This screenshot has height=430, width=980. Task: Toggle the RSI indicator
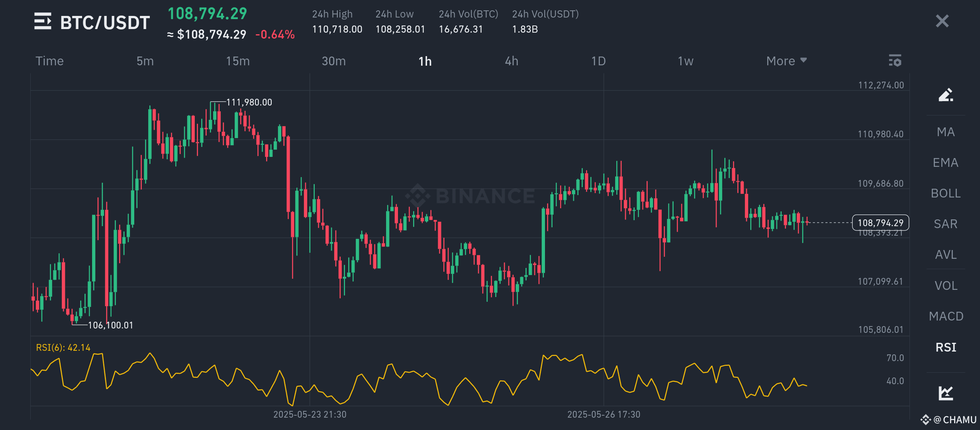(946, 347)
